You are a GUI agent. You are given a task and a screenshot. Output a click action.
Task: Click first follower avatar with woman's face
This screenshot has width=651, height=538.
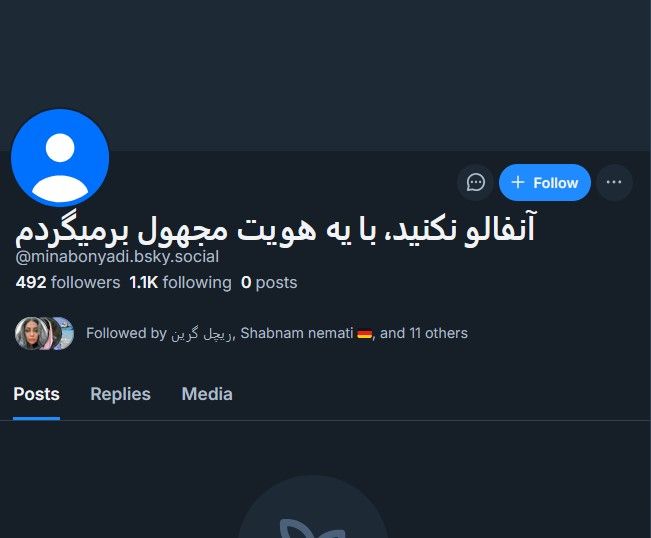[30, 333]
